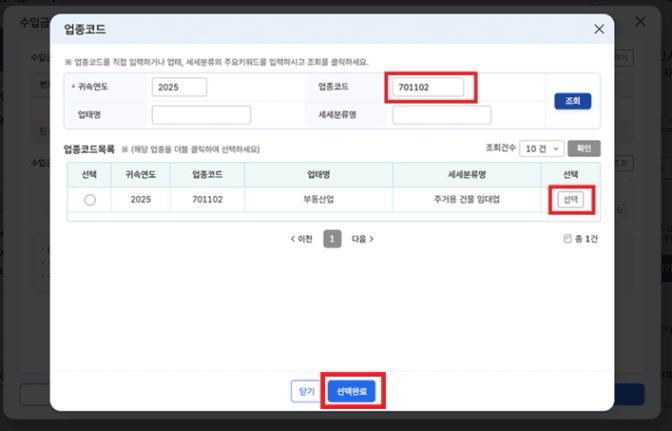Close the 업종코드 dialog with X
Viewport: 672px width, 431px height.
[599, 29]
